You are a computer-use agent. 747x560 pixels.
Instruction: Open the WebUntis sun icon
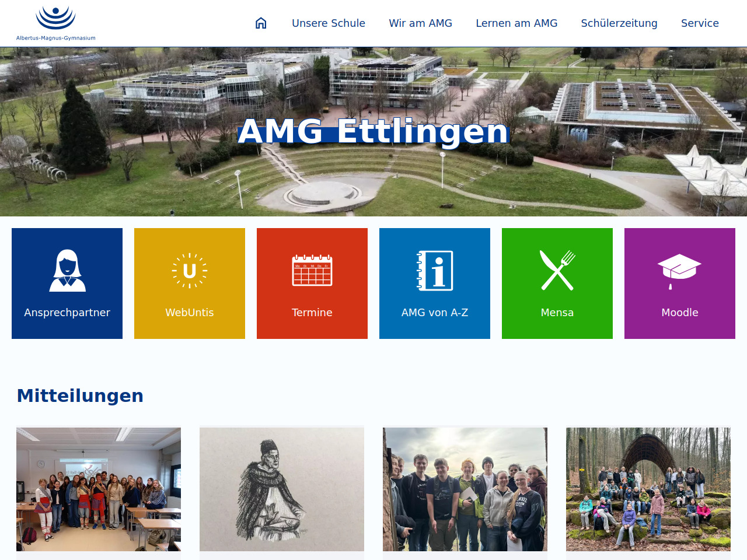click(x=190, y=271)
